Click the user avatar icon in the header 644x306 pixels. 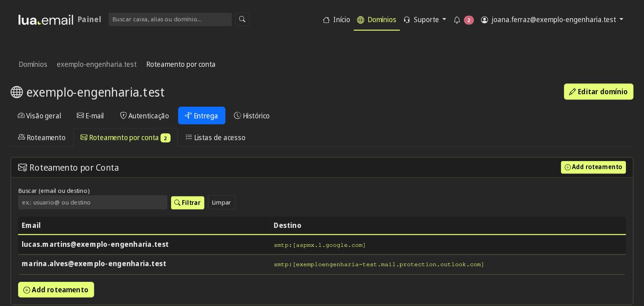pos(485,20)
